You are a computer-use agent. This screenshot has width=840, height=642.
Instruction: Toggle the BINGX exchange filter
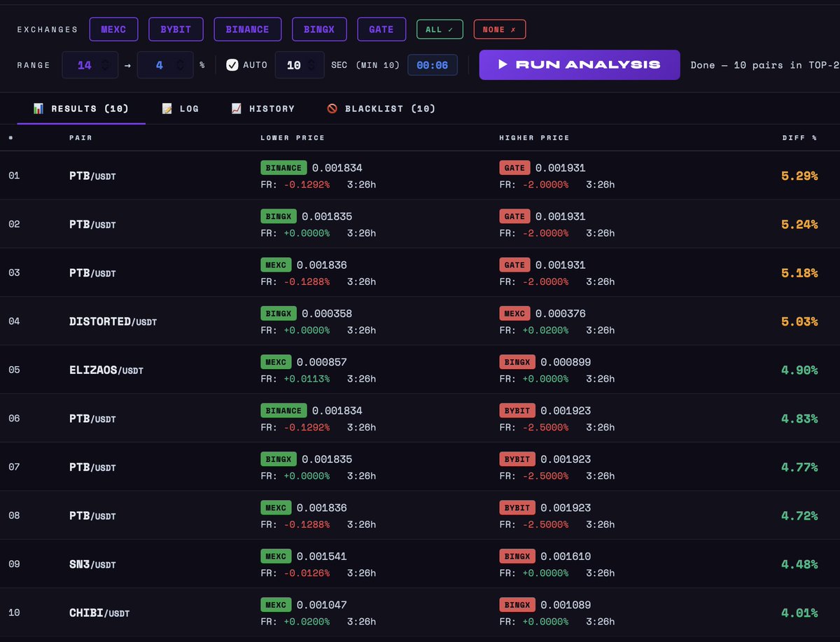click(319, 29)
